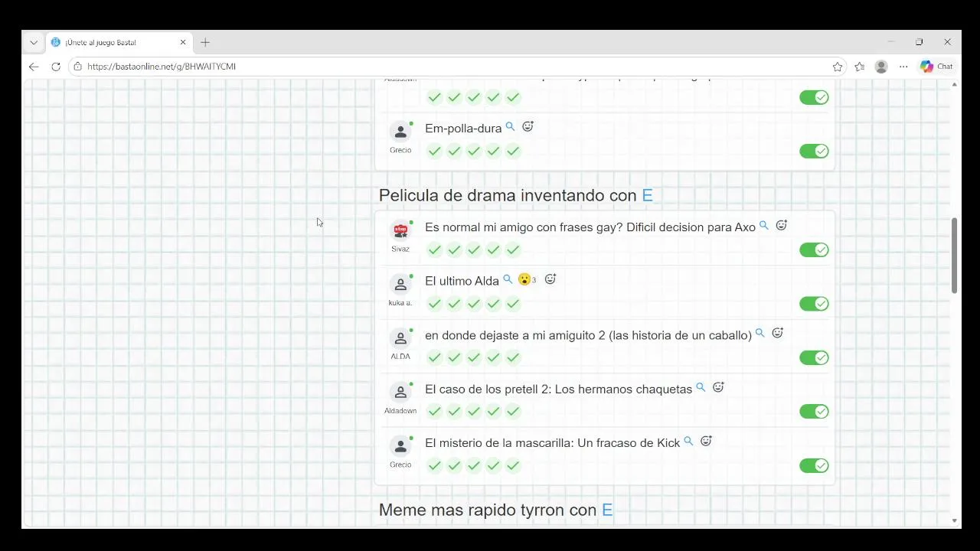This screenshot has width=980, height=551.
Task: View site information icon in address bar
Action: pyautogui.click(x=77, y=67)
